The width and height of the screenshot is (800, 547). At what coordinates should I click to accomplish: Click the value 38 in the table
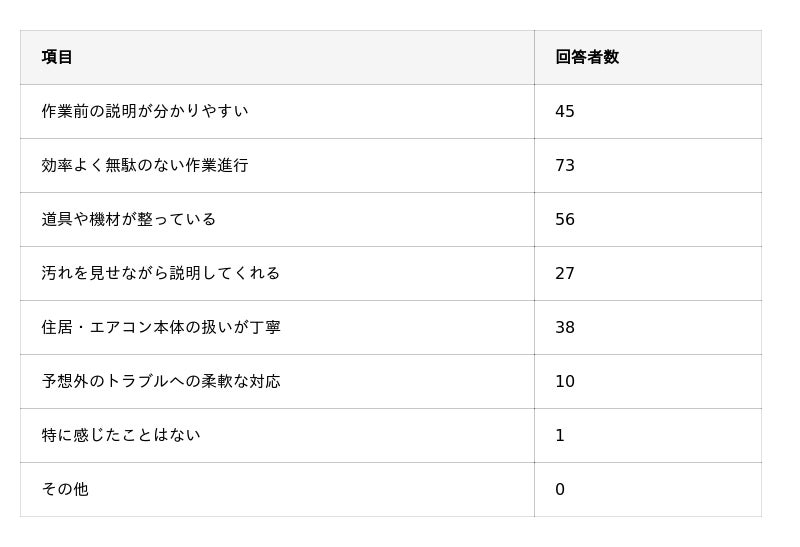(565, 327)
